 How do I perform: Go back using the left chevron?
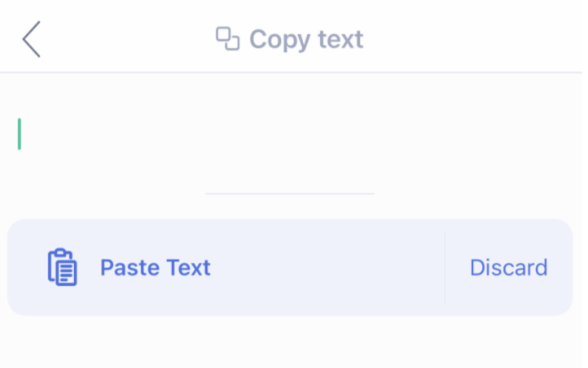tap(31, 40)
